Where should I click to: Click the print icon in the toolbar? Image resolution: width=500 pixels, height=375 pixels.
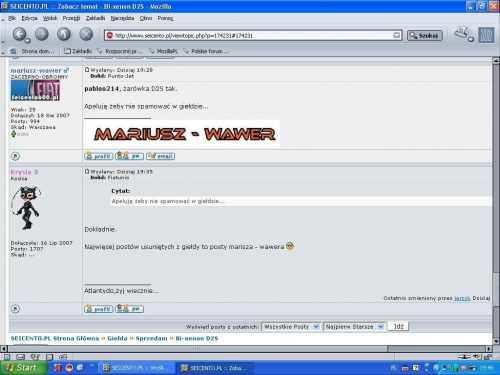[462, 33]
